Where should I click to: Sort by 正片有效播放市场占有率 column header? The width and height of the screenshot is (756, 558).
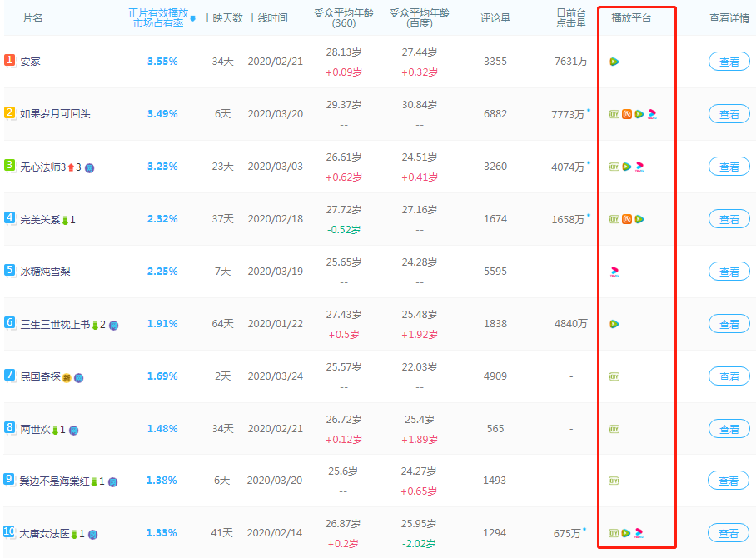pyautogui.click(x=159, y=18)
